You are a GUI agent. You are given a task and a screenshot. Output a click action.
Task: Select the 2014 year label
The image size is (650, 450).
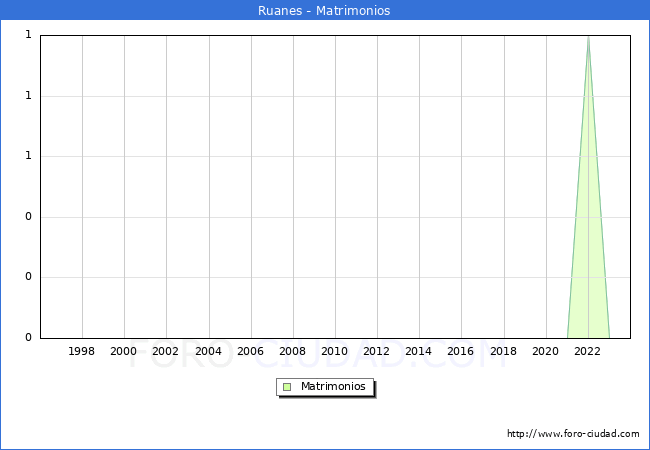tap(419, 352)
